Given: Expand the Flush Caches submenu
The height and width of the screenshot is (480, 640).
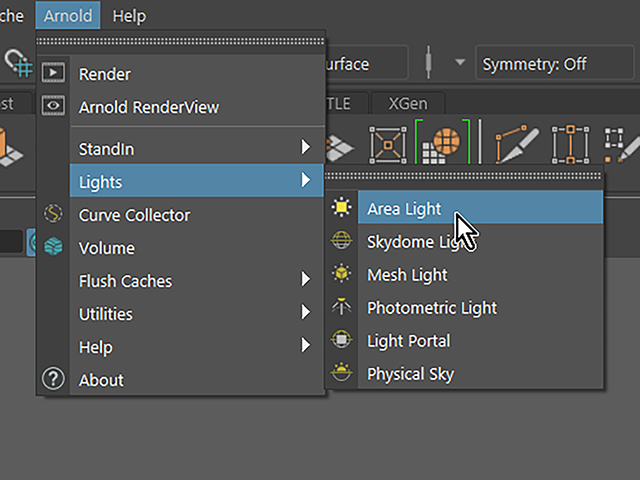Looking at the screenshot, I should pos(197,281).
